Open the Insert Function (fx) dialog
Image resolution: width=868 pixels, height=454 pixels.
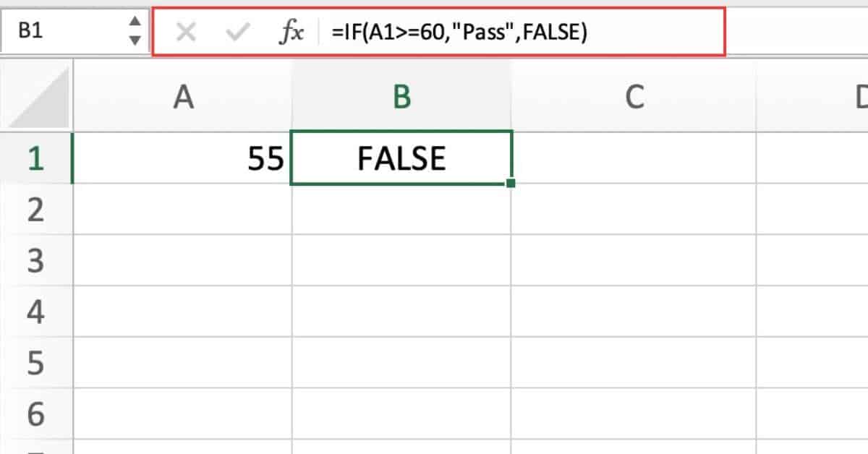[289, 31]
